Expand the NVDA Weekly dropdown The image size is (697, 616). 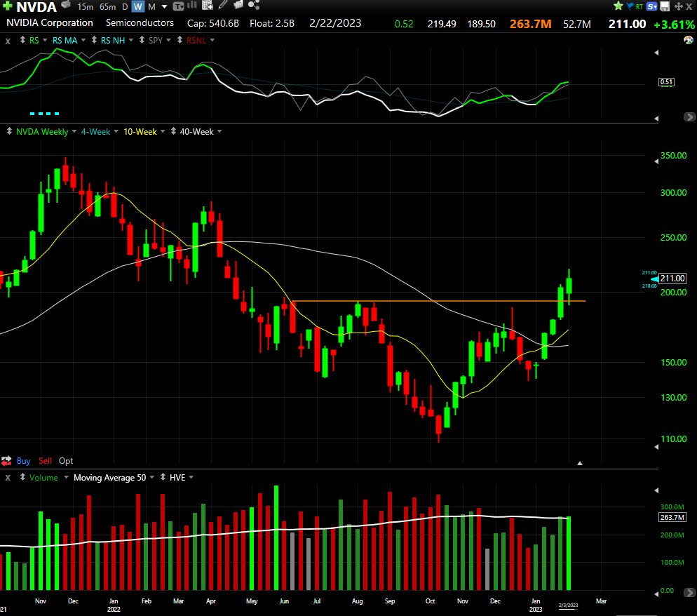click(74, 132)
